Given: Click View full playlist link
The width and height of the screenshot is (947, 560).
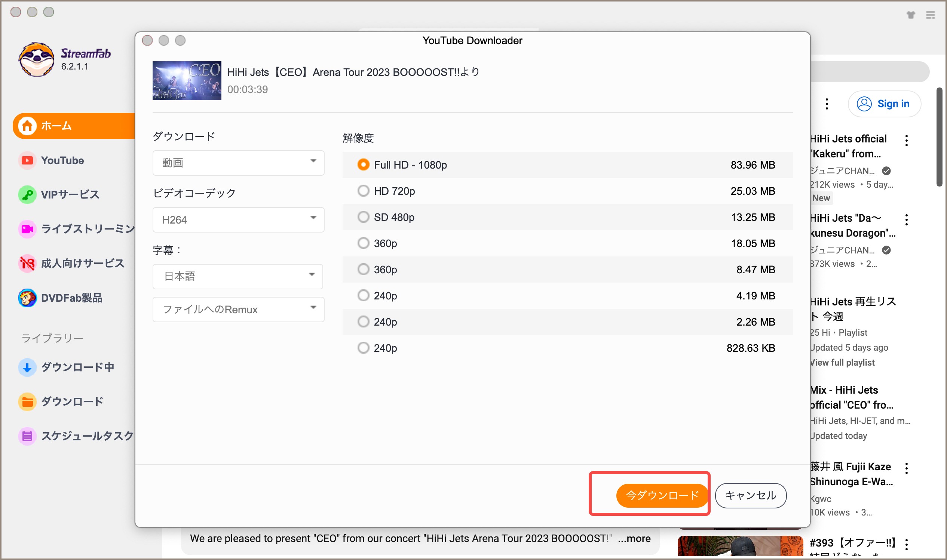Looking at the screenshot, I should coord(842,363).
